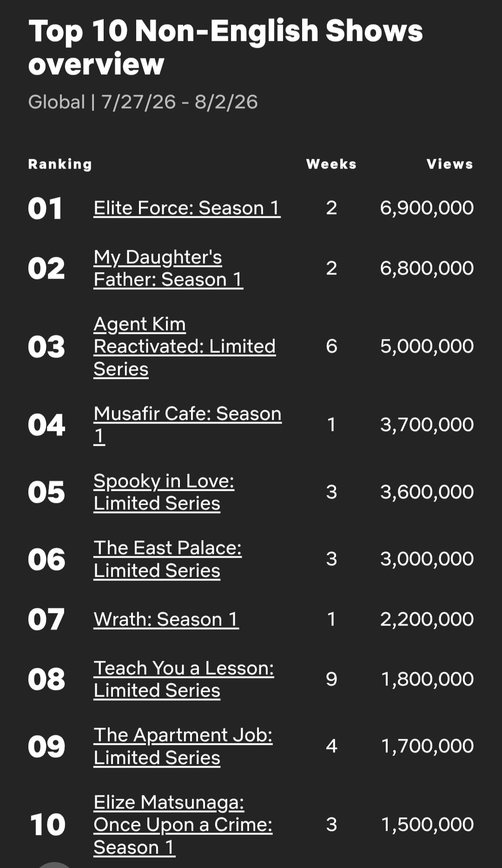
Task: Click the 6,900,000 views value
Action: point(427,208)
